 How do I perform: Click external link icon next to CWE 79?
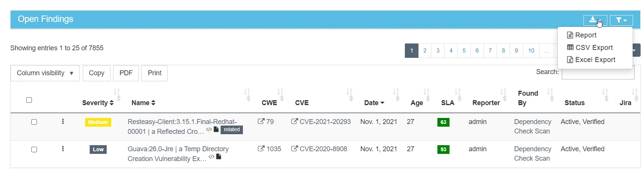click(261, 122)
